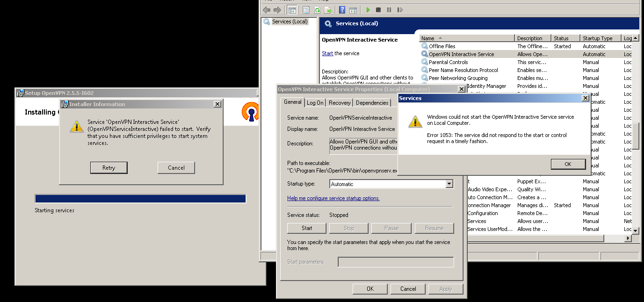Click the Stop button under Service status
The height and width of the screenshot is (302, 644).
coord(349,228)
